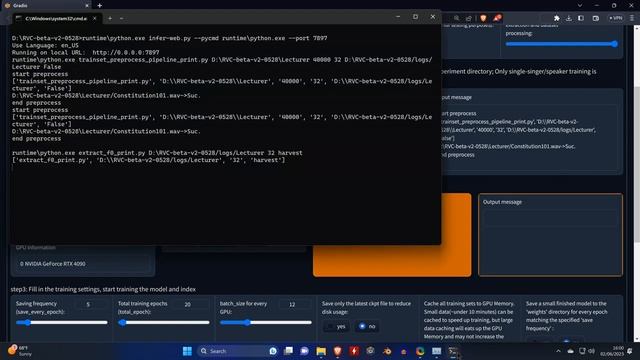Viewport: 640px width, 360px height.
Task: Open the round multicolor app icon on taskbar
Action: pyautogui.click(x=420, y=351)
